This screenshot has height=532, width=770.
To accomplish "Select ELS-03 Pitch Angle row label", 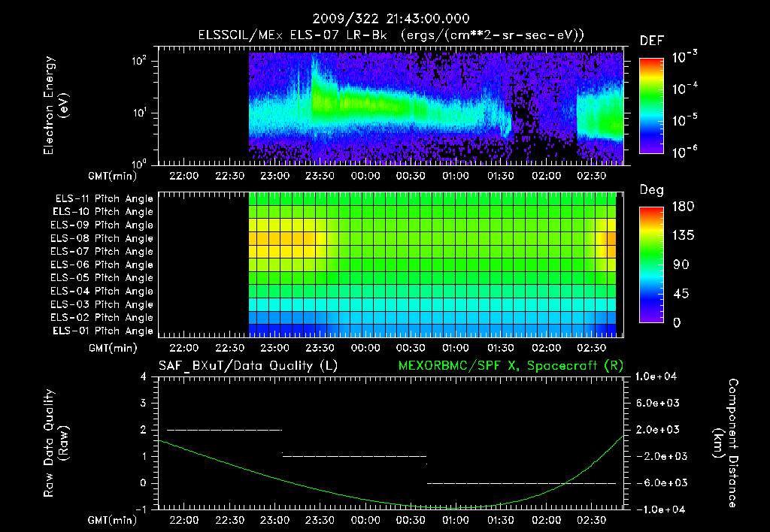I will (x=102, y=304).
